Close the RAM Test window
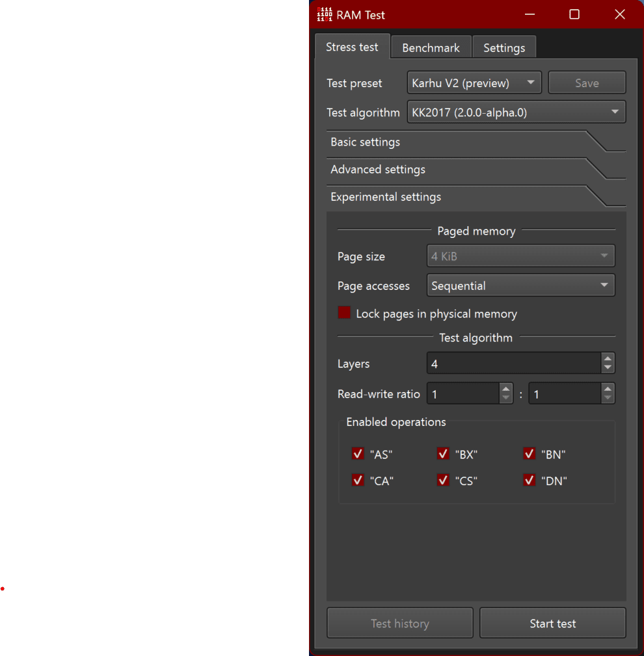Screen dimensions: 644x656 (620, 15)
